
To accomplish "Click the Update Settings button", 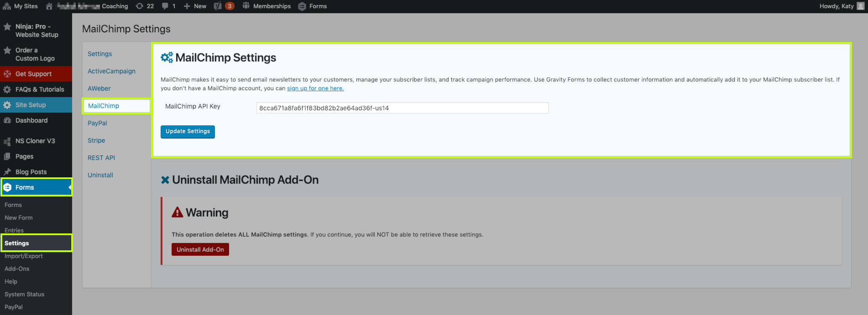I will pyautogui.click(x=188, y=131).
